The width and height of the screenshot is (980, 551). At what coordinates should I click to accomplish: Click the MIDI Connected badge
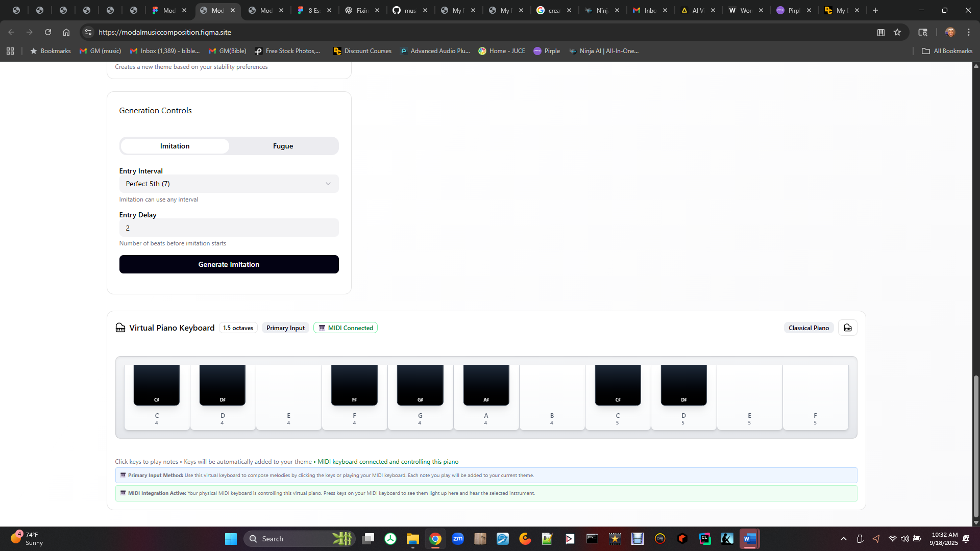pos(346,328)
